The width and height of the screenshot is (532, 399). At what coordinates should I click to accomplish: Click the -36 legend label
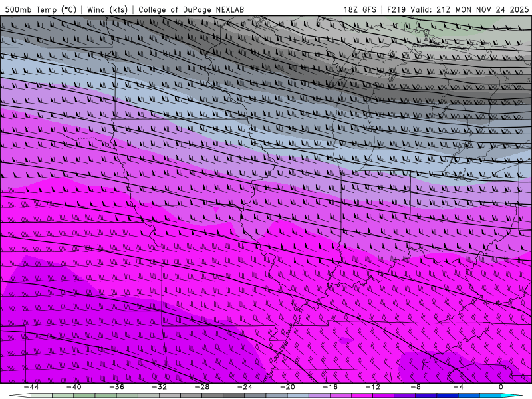[117, 387]
